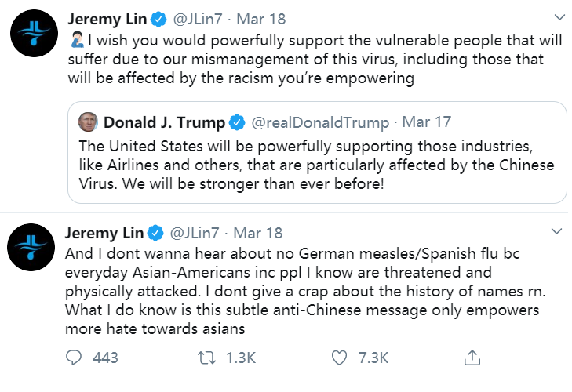This screenshot has width=572, height=392.
Task: Reply to the second Jeremy Lin tweet
Action: click(x=75, y=358)
